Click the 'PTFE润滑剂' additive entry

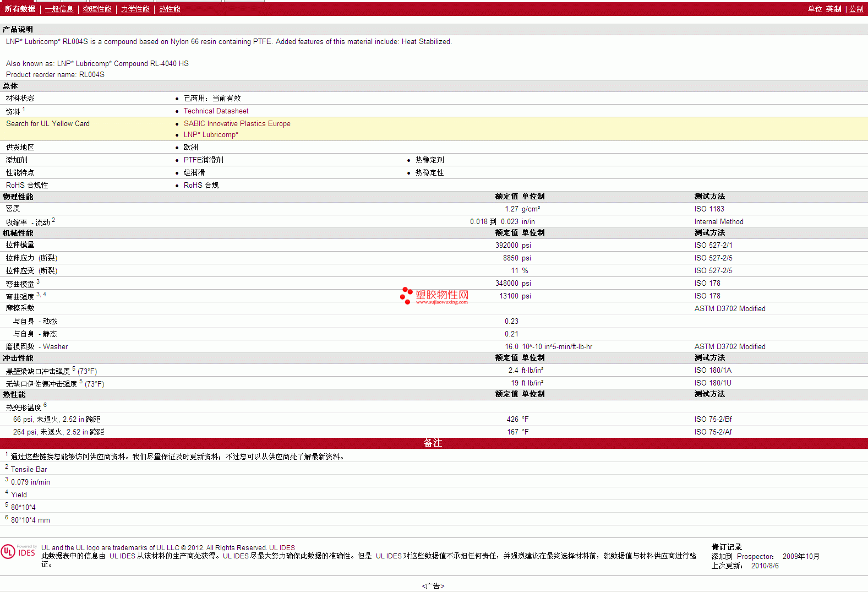pos(204,160)
